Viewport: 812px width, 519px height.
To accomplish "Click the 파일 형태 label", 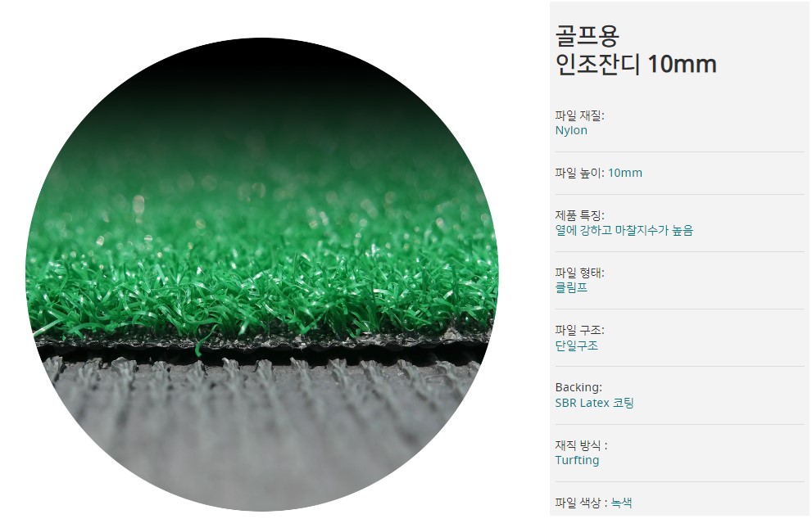I will [x=579, y=273].
